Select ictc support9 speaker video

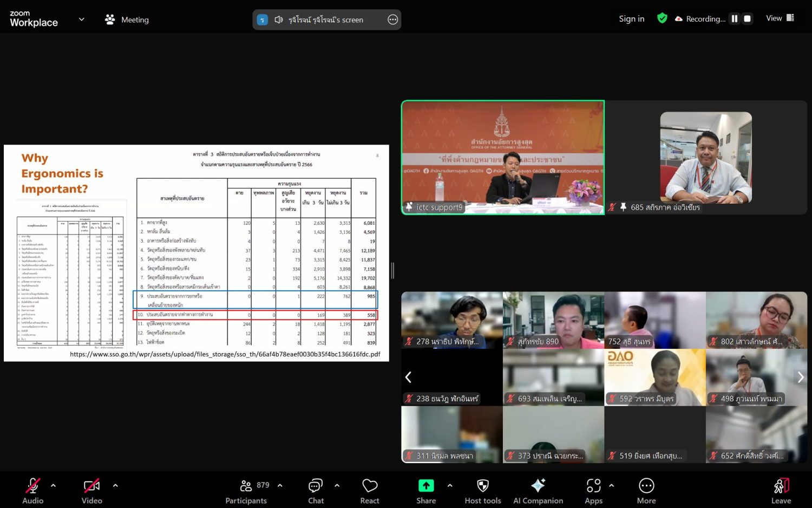[503, 158]
